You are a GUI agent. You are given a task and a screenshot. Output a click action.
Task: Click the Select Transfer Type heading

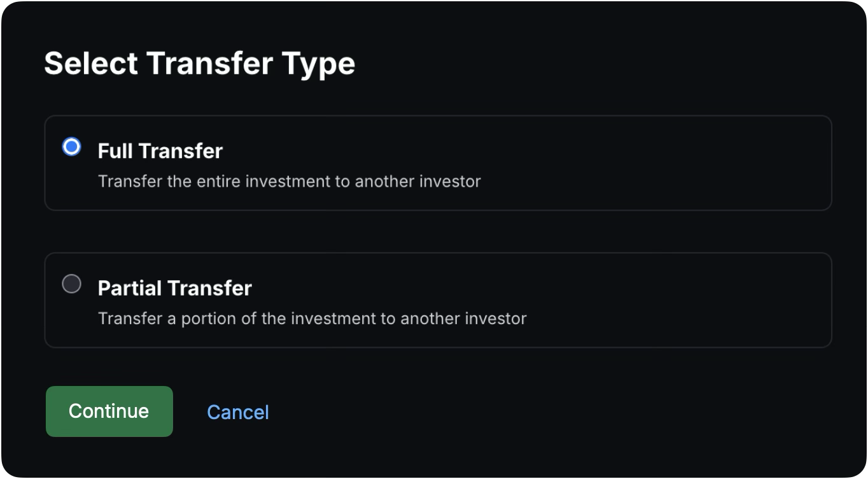[x=200, y=62]
